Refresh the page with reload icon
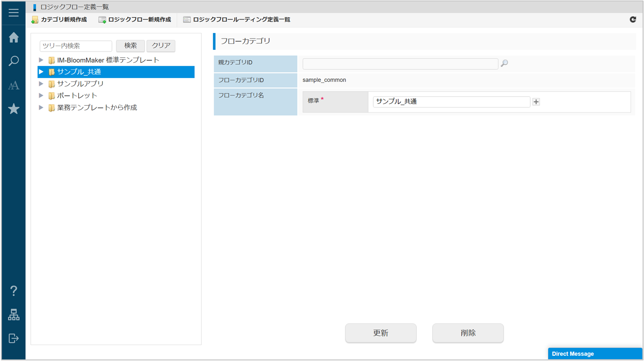Viewport: 644px width, 361px height. point(633,20)
